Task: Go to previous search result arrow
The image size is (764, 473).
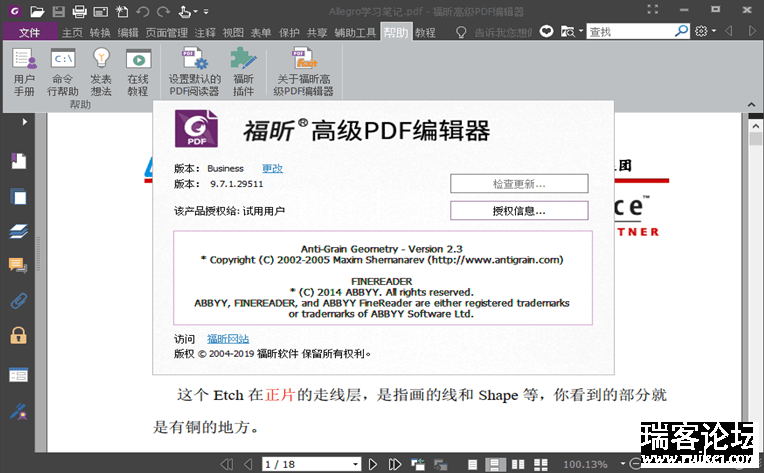Action: (729, 31)
